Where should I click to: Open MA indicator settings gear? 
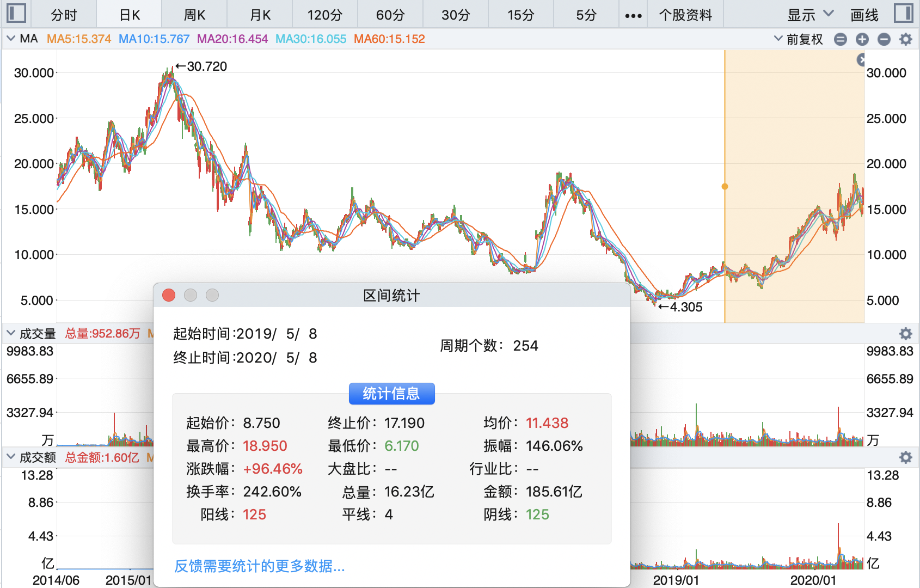(906, 39)
